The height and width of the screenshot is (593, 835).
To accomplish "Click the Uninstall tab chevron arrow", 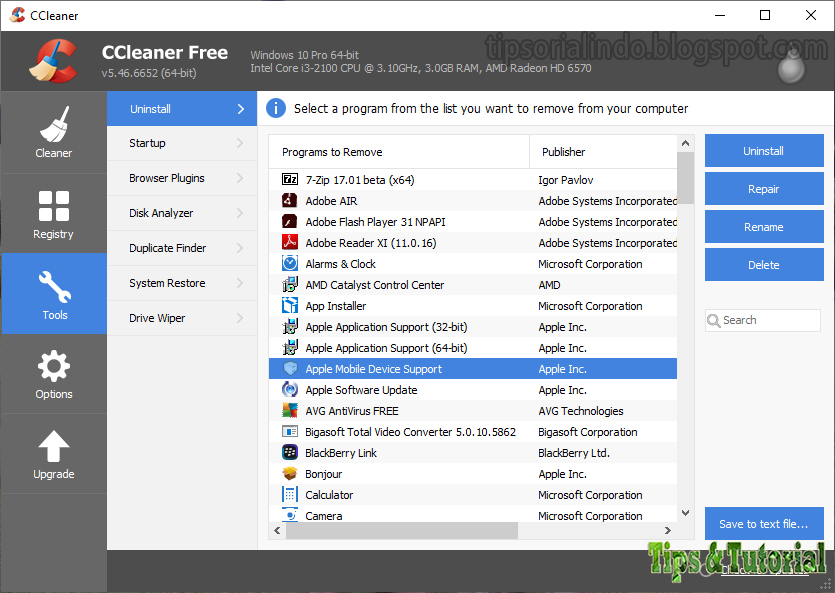I will [240, 109].
